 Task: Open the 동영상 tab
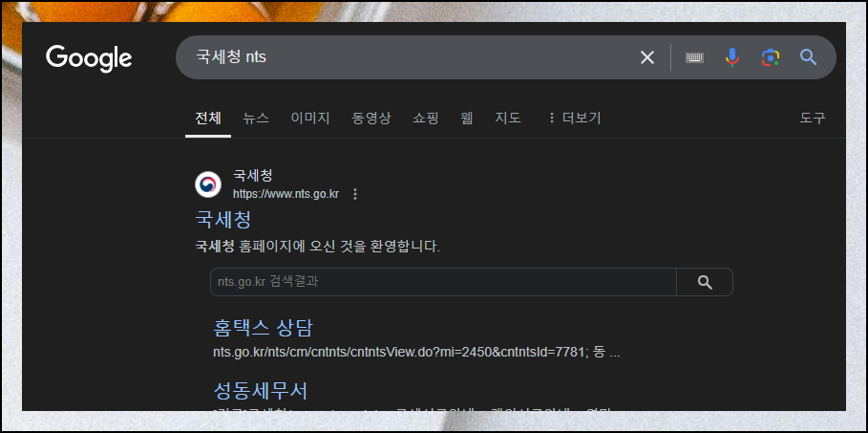point(371,119)
